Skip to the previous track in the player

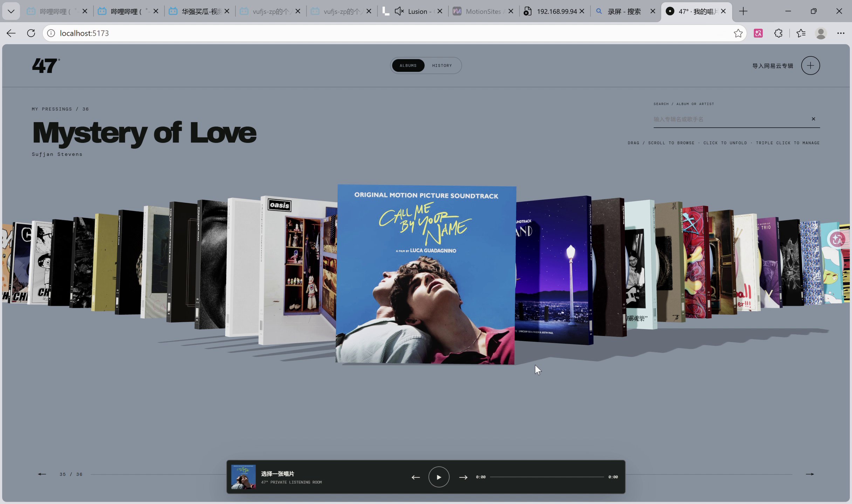click(416, 477)
